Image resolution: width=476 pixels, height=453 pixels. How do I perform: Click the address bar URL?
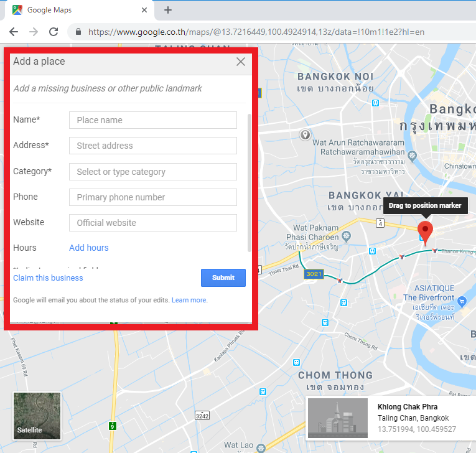pos(256,32)
